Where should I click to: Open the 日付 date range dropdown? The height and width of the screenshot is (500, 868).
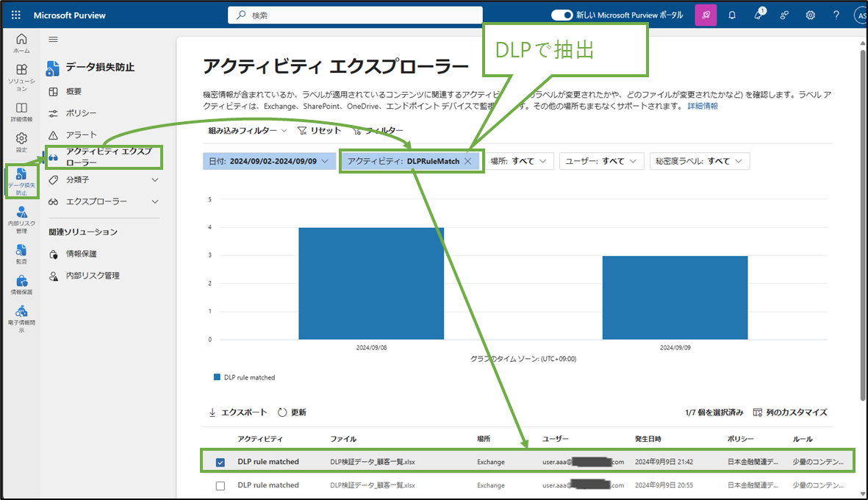click(269, 161)
